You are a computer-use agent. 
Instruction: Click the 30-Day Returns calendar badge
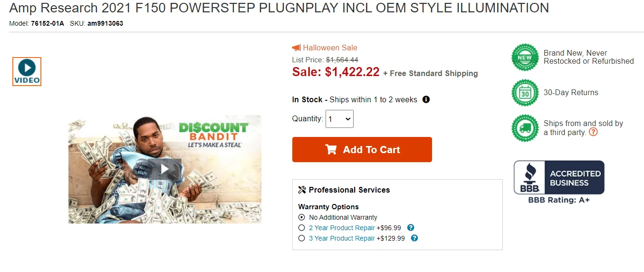pos(525,93)
